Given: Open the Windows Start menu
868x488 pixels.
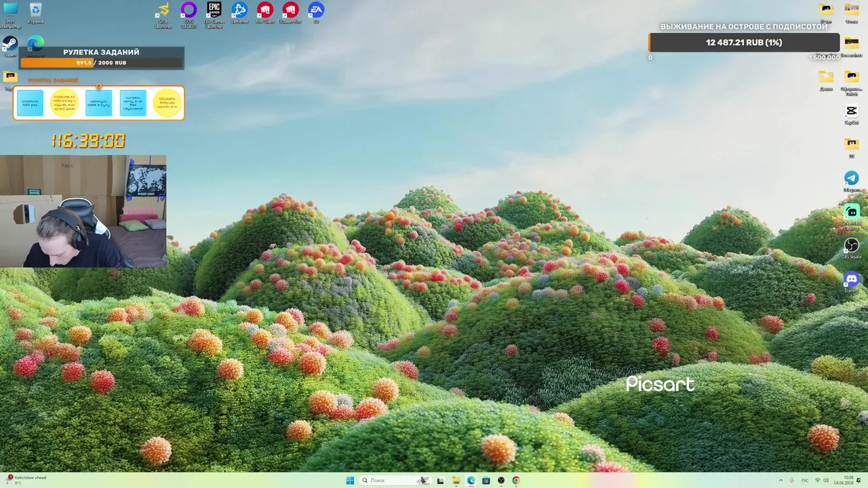Looking at the screenshot, I should point(350,481).
